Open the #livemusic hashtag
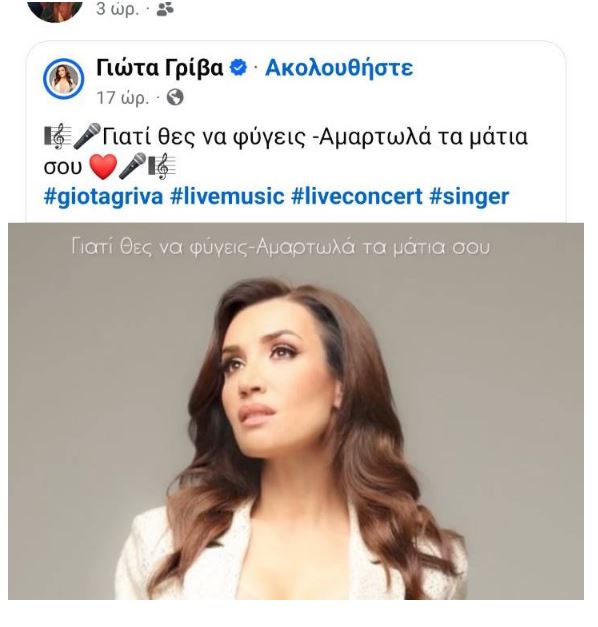The height and width of the screenshot is (627, 598). point(227,196)
